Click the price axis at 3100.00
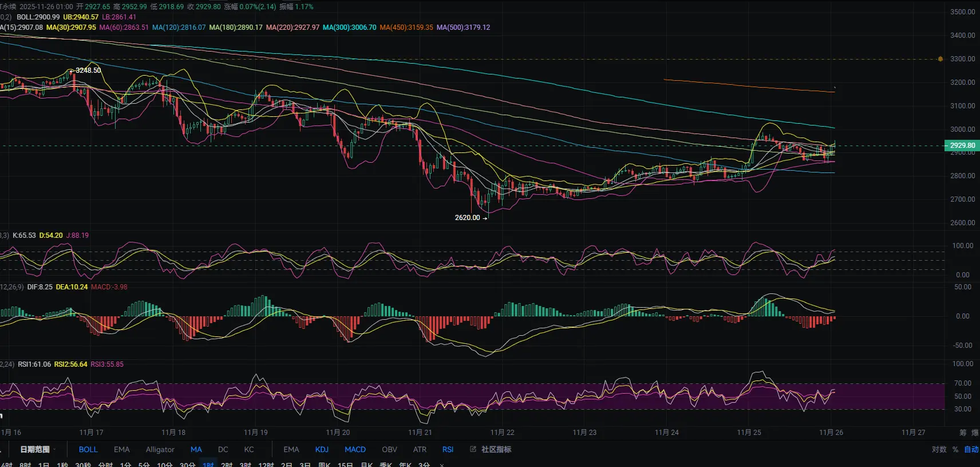980x467 pixels. [x=962, y=106]
